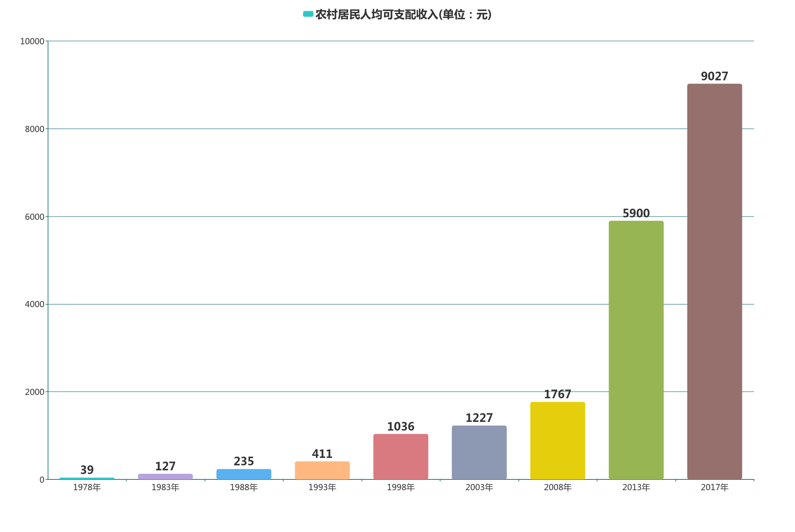
Task: Click the 9027 value label
Action: click(714, 77)
